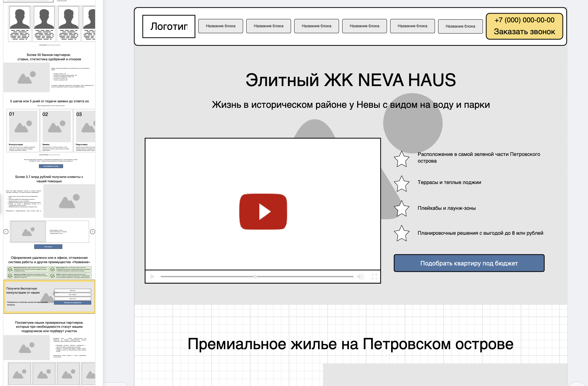This screenshot has height=386, width=588.
Task: Select the heading 'Премиальное жилье на Петровском острове'
Action: click(x=351, y=344)
